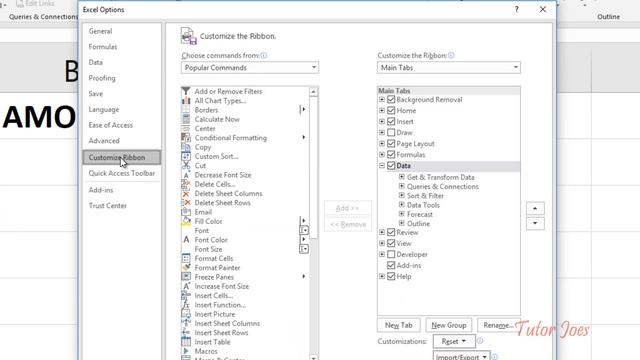The image size is (640, 360).
Task: Click the Insert Table icon
Action: pyautogui.click(x=186, y=342)
